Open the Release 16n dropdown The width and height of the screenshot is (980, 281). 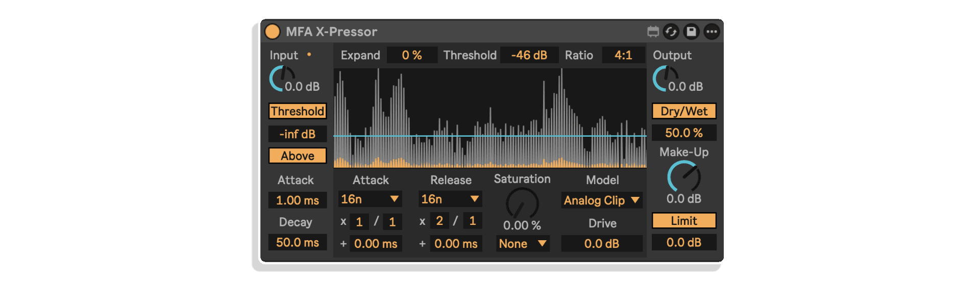(450, 199)
